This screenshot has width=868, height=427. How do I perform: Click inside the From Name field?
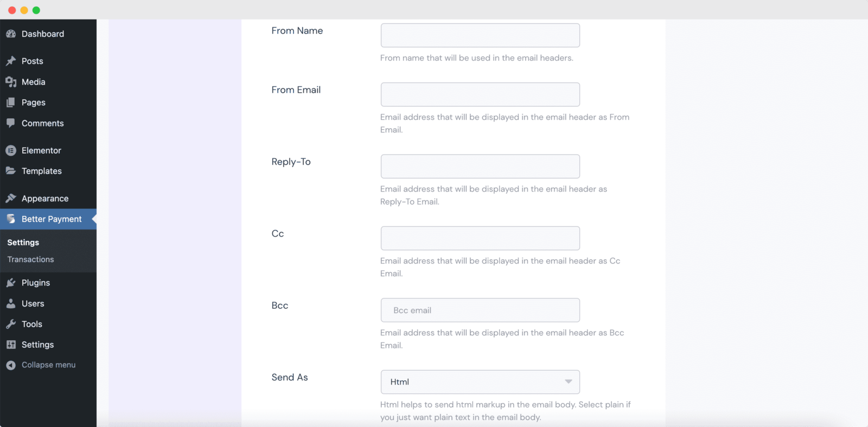coord(480,35)
